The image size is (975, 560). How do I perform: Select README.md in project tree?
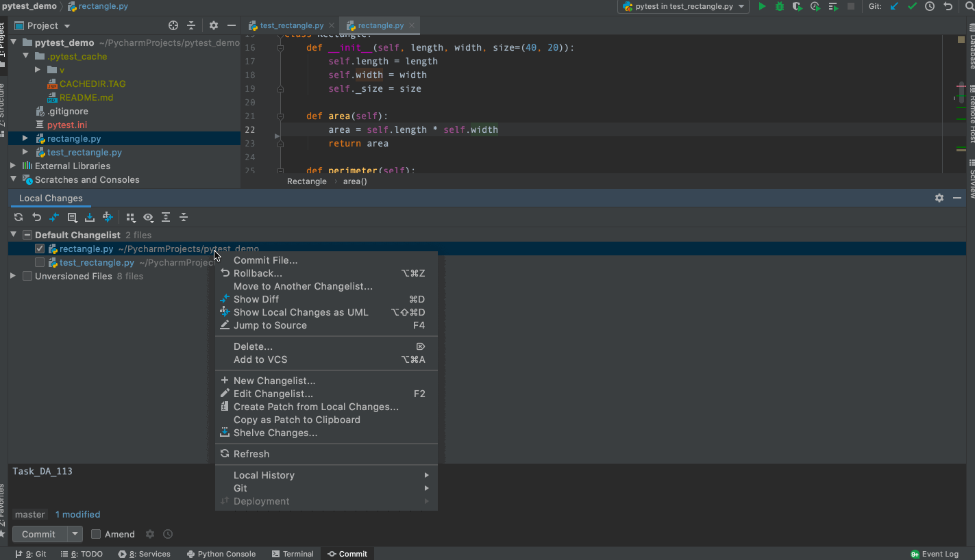tap(86, 97)
